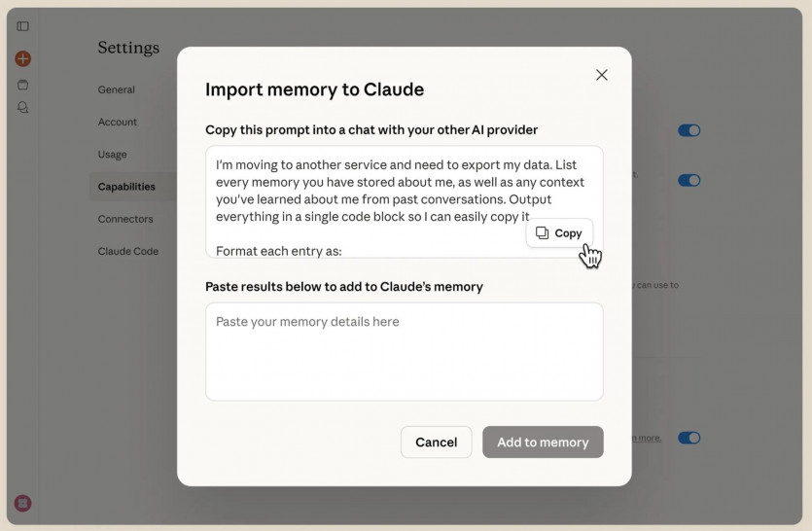The image size is (812, 531).
Task: Start a new chat with plus icon
Action: (x=23, y=59)
